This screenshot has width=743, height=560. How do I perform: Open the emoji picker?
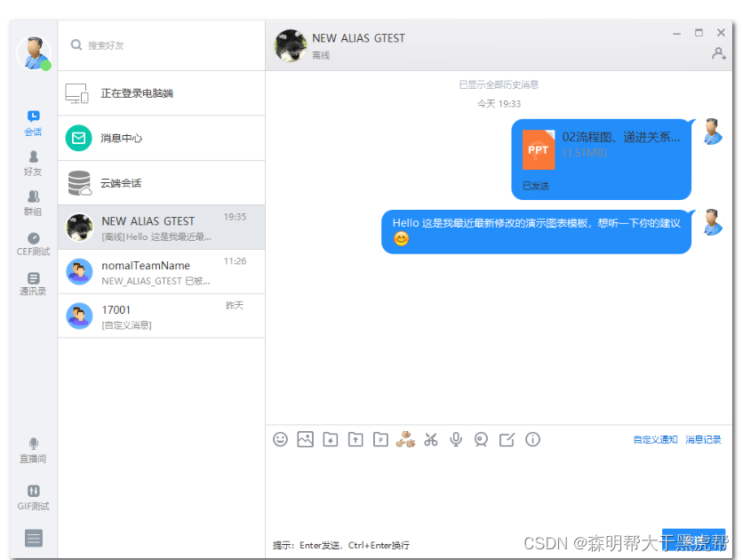(x=280, y=439)
